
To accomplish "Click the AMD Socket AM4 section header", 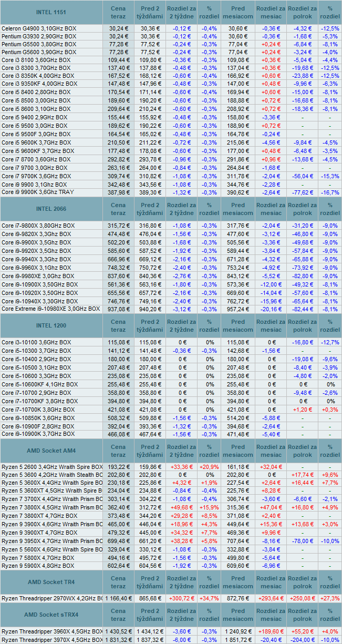I will (x=51, y=451).
